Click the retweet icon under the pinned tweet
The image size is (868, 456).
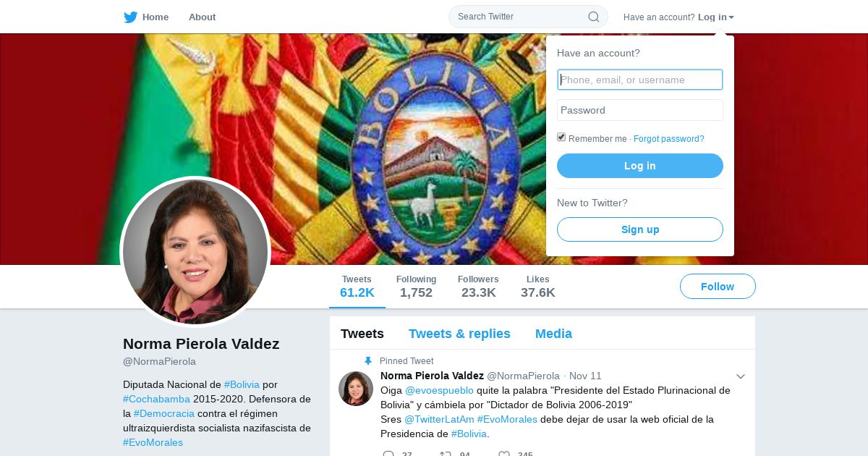(x=446, y=454)
